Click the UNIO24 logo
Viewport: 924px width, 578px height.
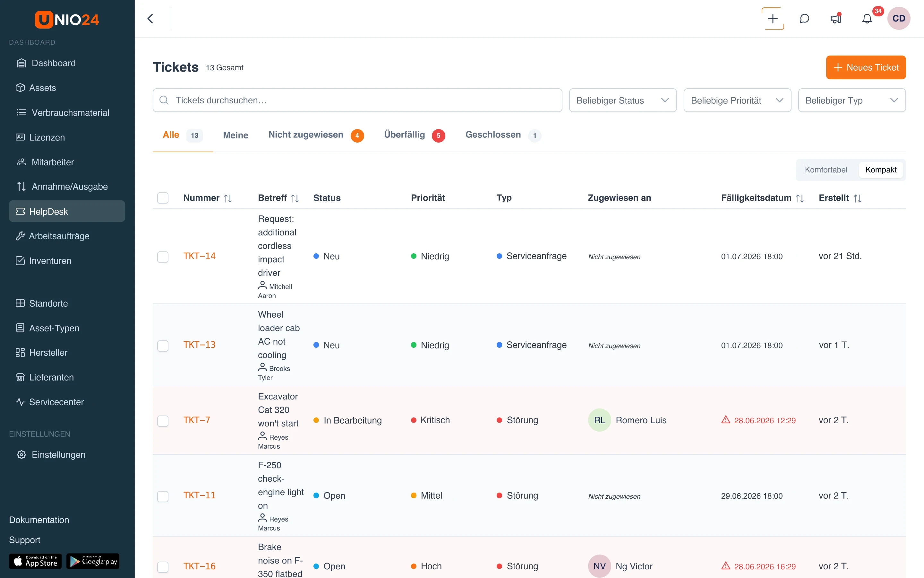[x=67, y=20]
